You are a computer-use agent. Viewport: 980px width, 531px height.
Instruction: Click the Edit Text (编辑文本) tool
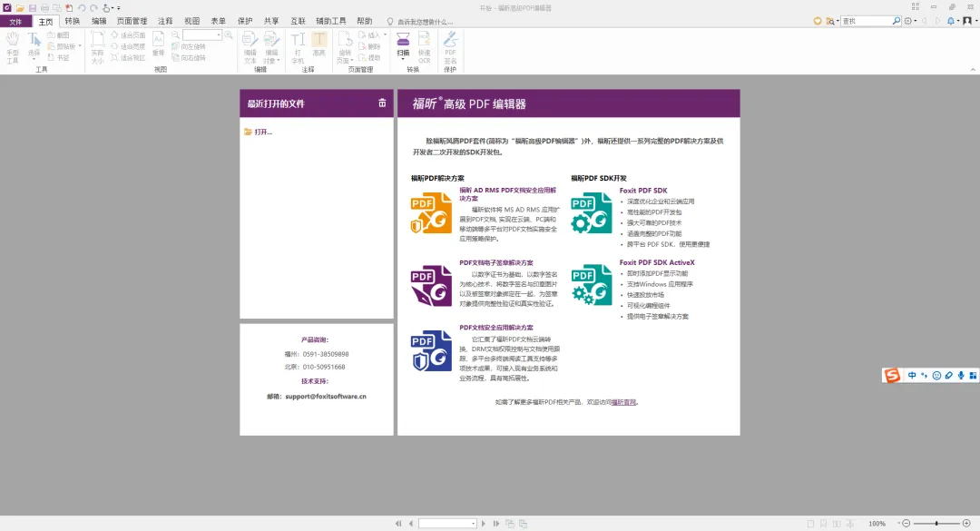point(250,47)
